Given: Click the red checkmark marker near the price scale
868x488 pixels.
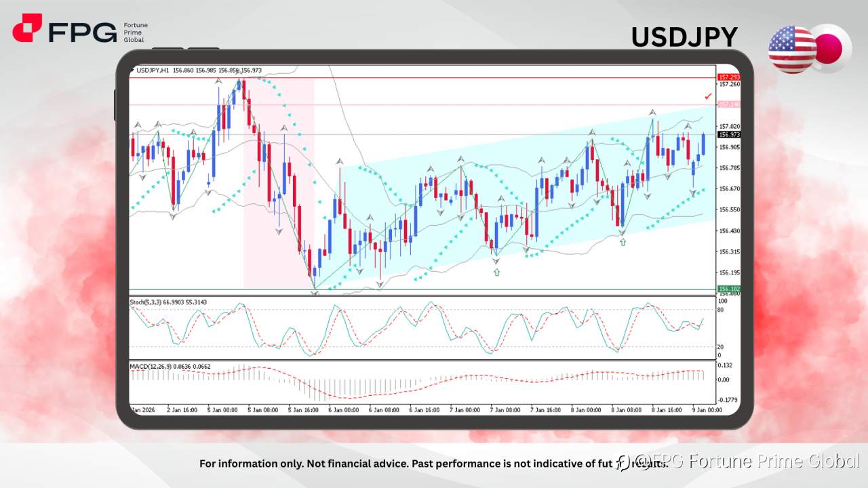Looking at the screenshot, I should point(708,96).
